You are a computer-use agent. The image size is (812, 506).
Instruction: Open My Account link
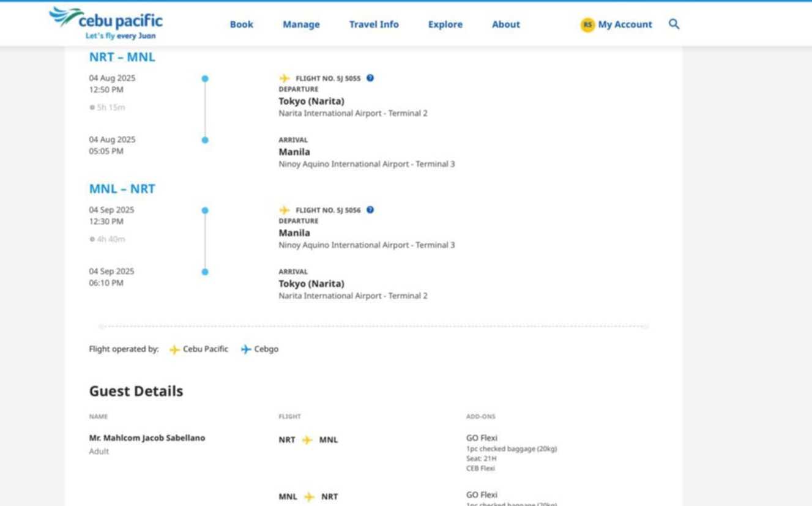coord(625,24)
